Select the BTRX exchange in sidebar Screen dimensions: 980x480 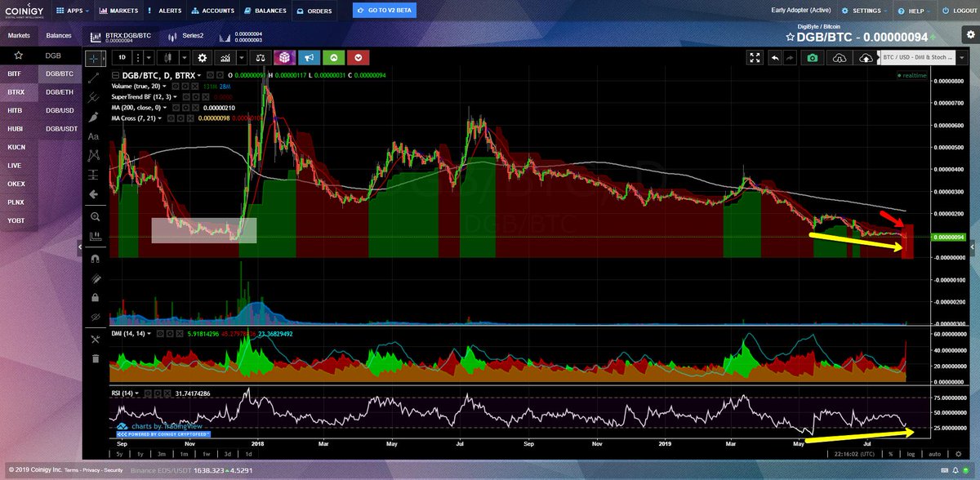[18, 92]
